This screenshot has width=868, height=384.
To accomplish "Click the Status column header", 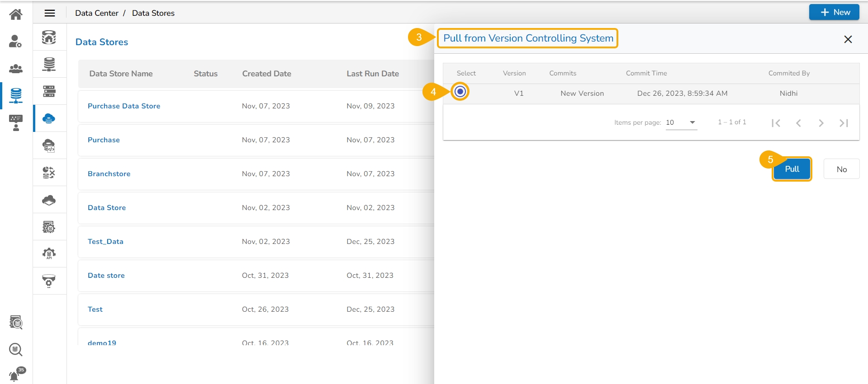I will tap(206, 74).
